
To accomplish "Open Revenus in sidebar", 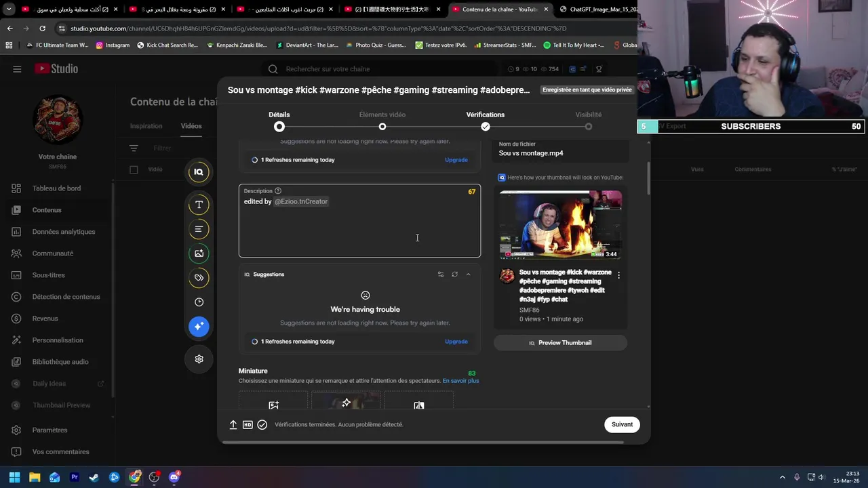I will coord(56,319).
